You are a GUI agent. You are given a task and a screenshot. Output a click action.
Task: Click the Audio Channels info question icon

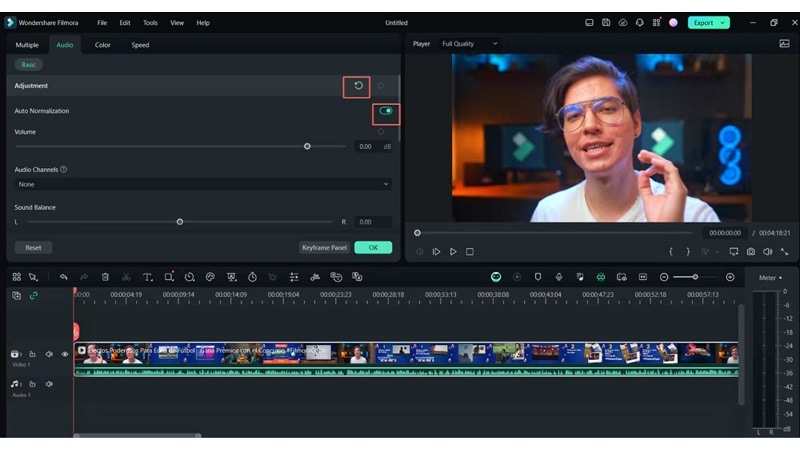click(x=64, y=169)
